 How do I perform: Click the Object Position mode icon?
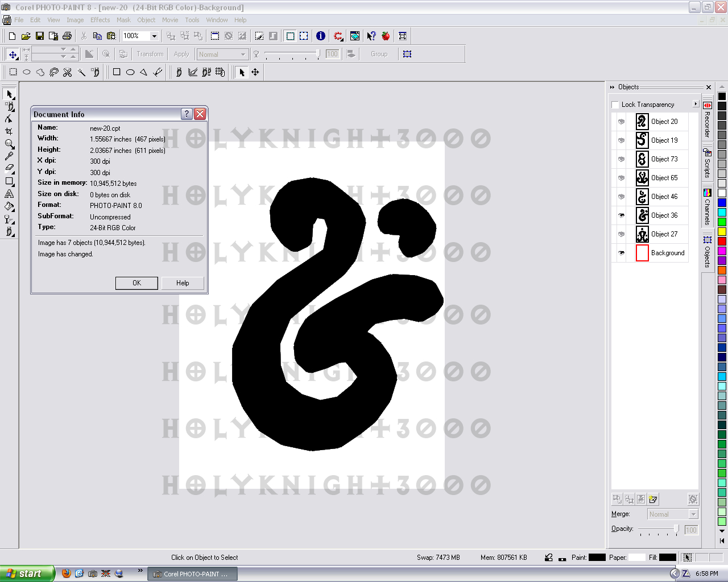[x=13, y=55]
